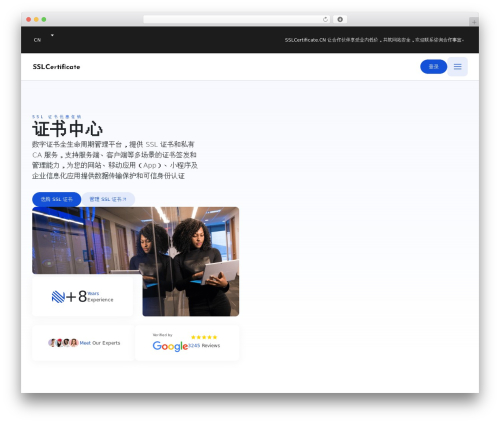Click the striped N logo icon

(58, 297)
